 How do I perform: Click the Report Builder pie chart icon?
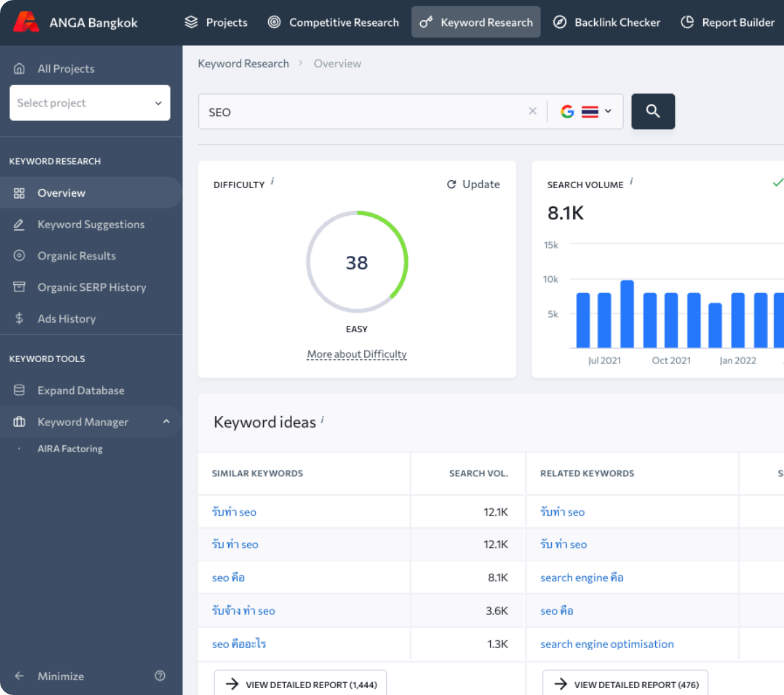coord(687,22)
